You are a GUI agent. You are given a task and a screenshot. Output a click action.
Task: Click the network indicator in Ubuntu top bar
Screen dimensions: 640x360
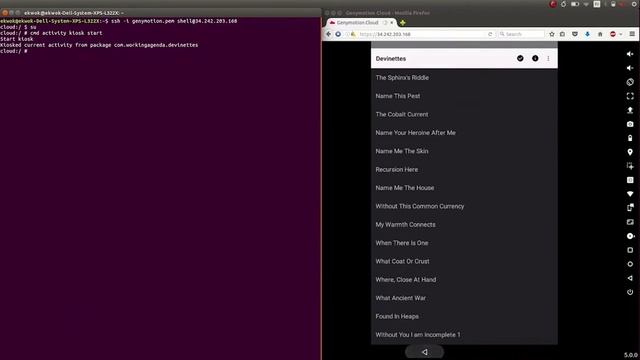click(586, 4)
